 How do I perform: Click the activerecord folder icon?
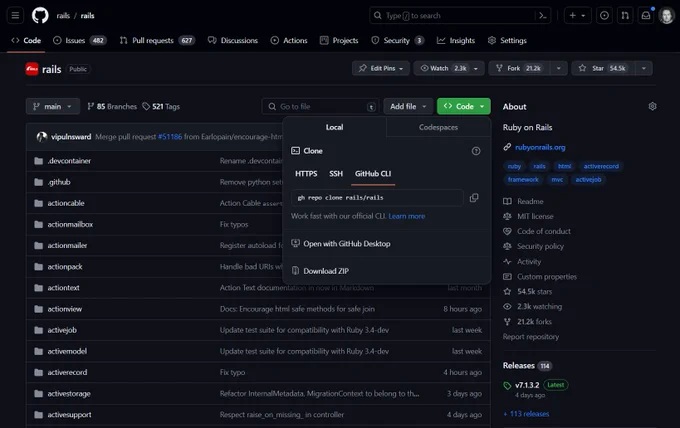tap(39, 372)
